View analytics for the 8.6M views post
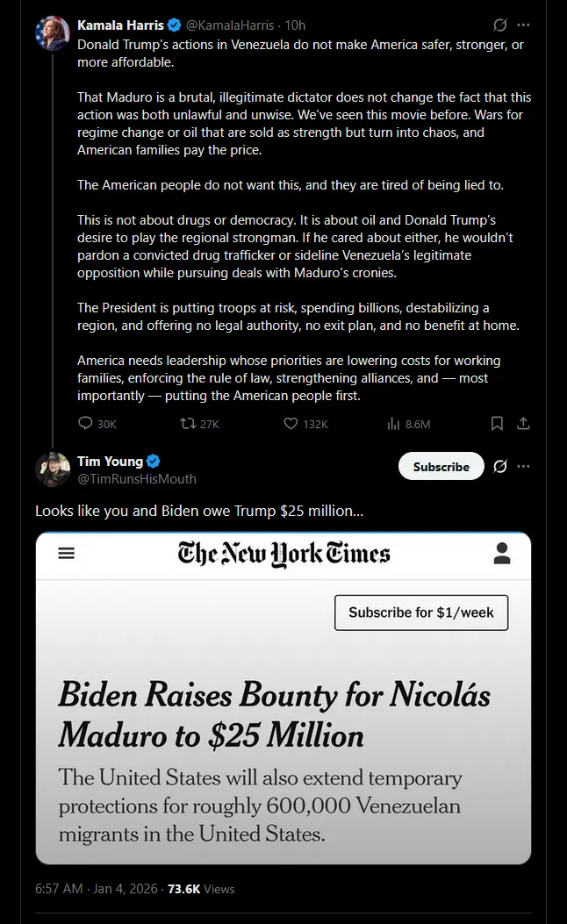Image resolution: width=567 pixels, height=924 pixels. click(x=394, y=424)
